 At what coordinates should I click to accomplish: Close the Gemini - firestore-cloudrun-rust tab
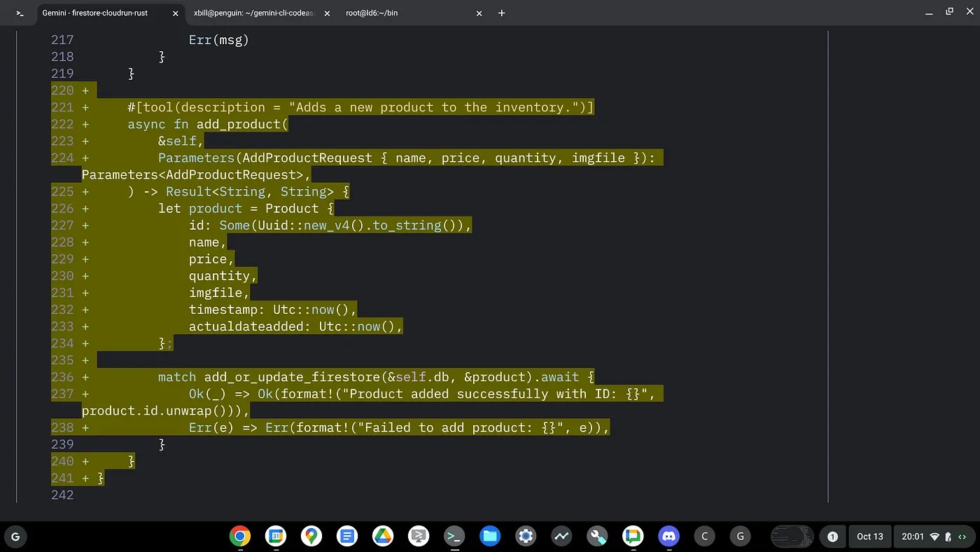(176, 13)
